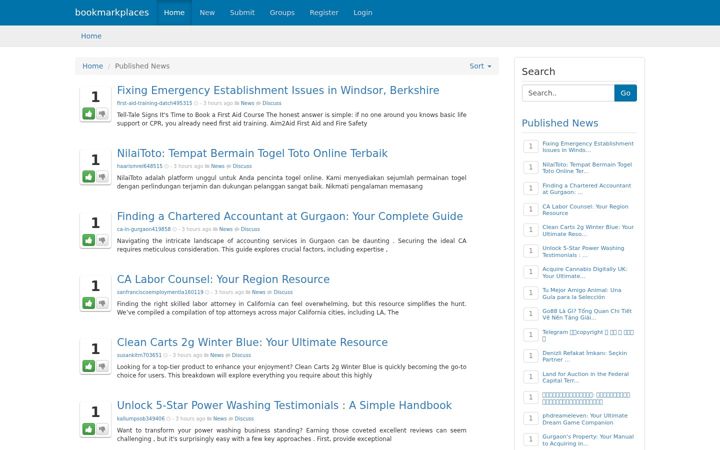This screenshot has width=720, height=450.
Task: Go to the New menu item
Action: click(207, 12)
